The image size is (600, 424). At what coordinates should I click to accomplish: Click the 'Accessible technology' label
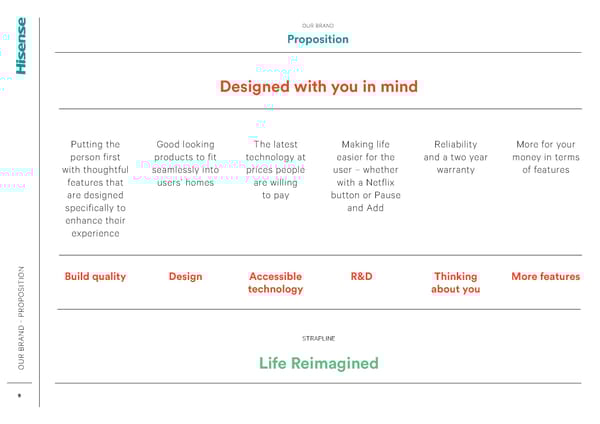click(x=275, y=283)
